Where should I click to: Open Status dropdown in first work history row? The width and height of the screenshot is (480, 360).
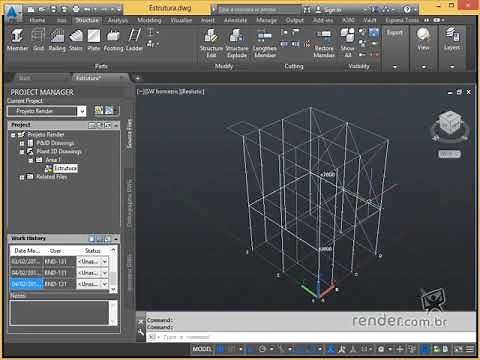(x=105, y=261)
